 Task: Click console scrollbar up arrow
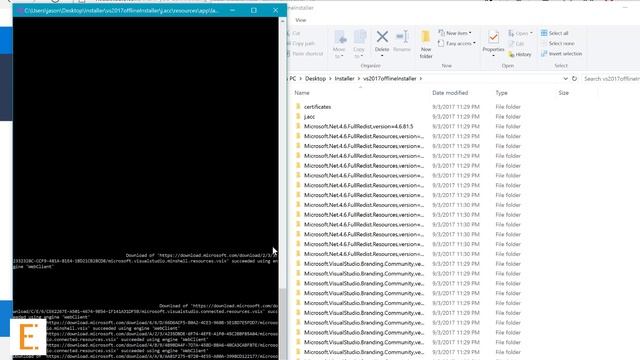[x=282, y=21]
